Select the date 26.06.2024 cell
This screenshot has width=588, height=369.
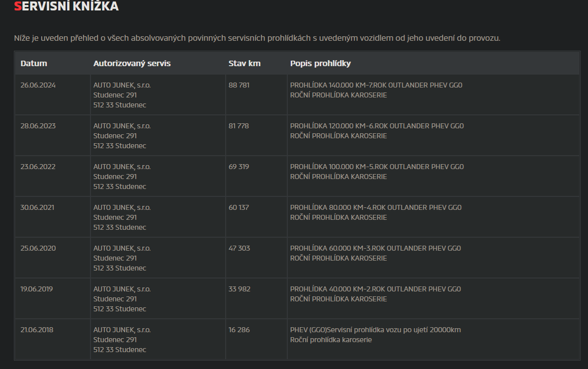(38, 85)
